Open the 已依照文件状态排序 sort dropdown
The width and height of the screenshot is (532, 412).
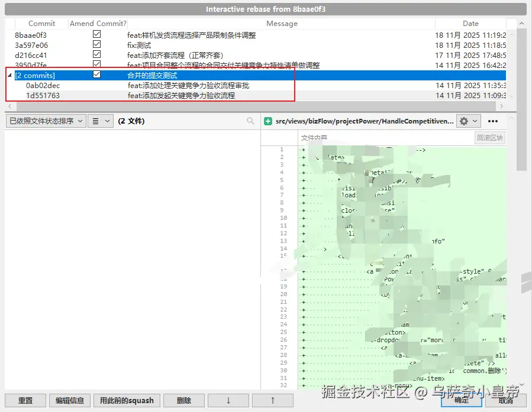tap(46, 121)
